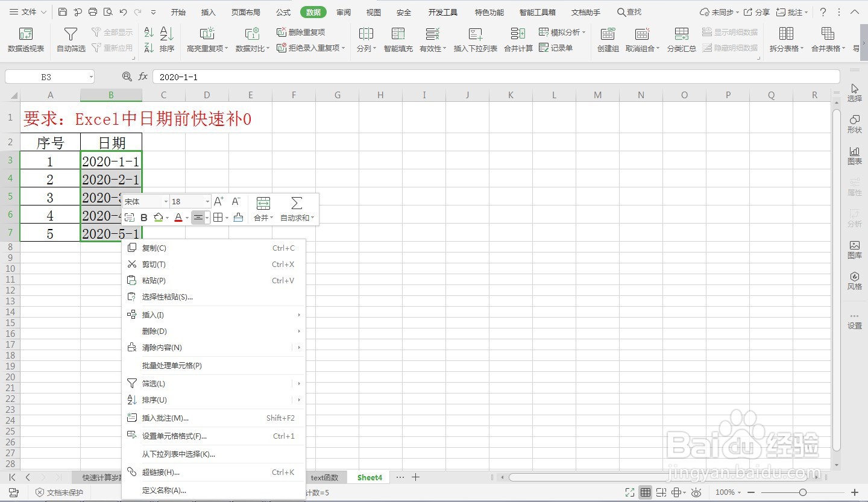
Task: Click 创建组 create group
Action: click(608, 40)
